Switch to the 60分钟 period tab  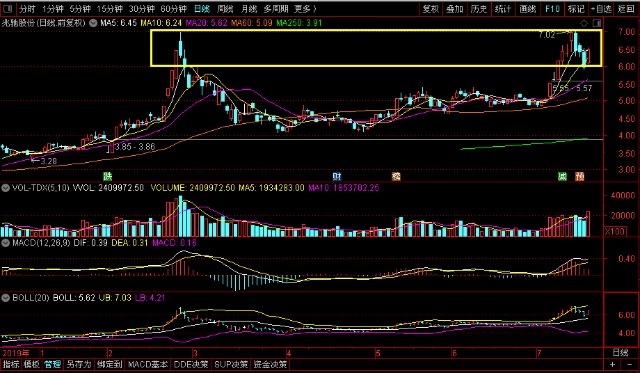coord(173,9)
